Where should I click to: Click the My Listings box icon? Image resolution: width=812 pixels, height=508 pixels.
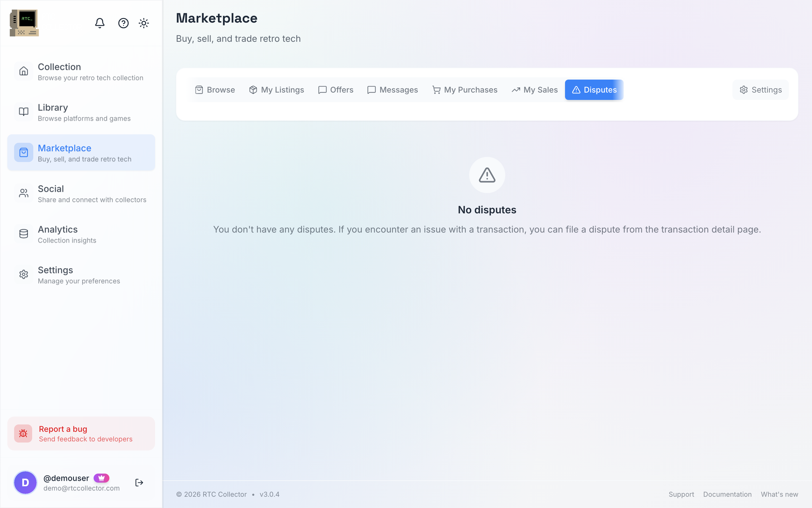coord(253,90)
